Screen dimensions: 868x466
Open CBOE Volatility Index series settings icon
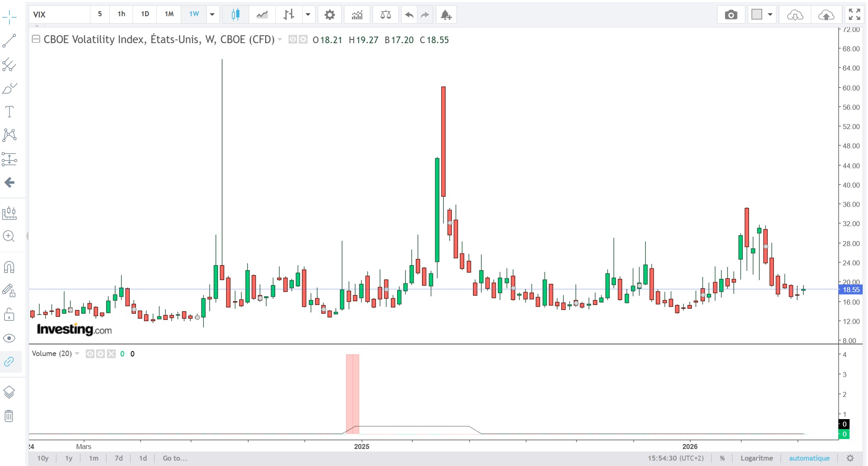tap(303, 39)
